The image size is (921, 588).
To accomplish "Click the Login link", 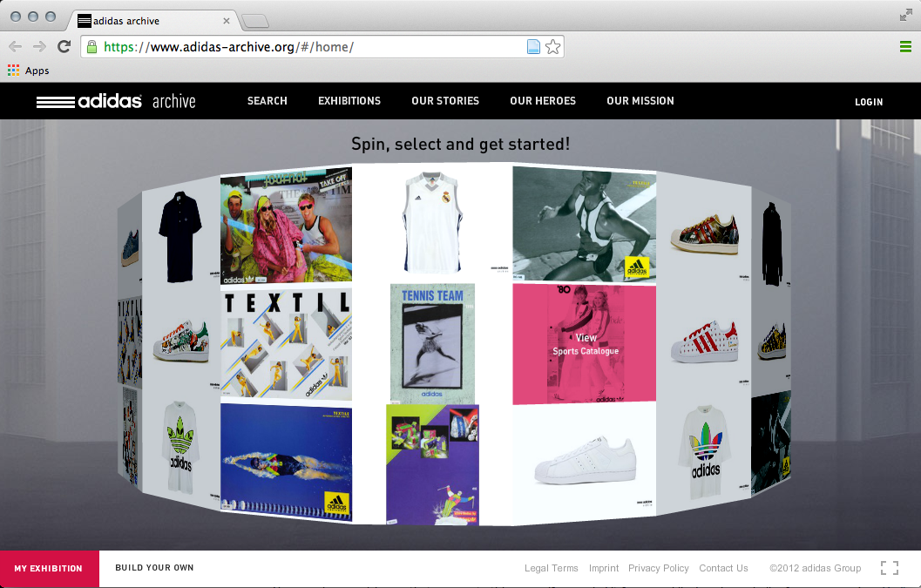I will (x=868, y=102).
